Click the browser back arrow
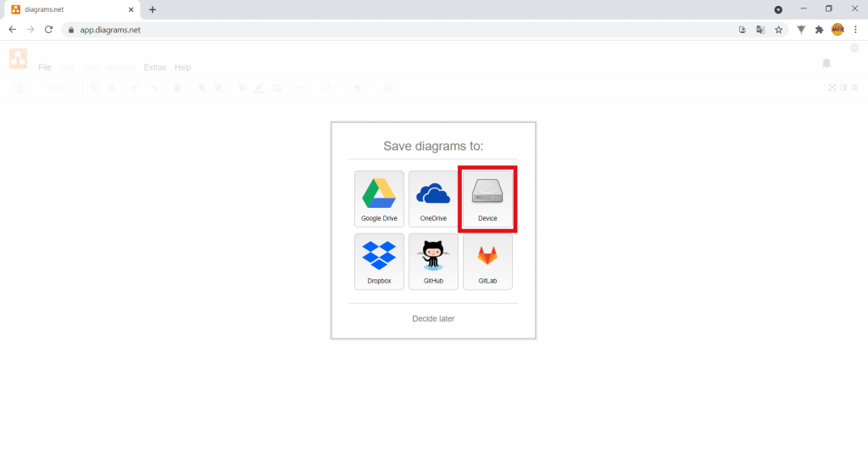The image size is (868, 465). [x=12, y=30]
